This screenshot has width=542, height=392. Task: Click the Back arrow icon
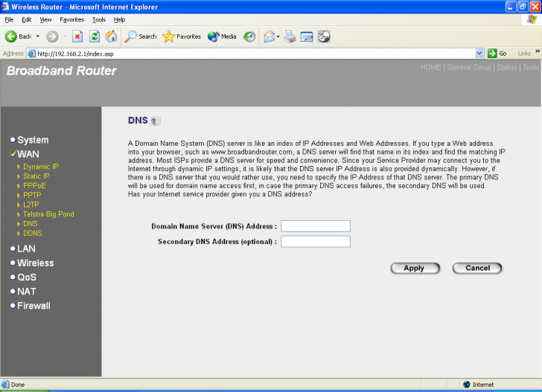pyautogui.click(x=10, y=36)
